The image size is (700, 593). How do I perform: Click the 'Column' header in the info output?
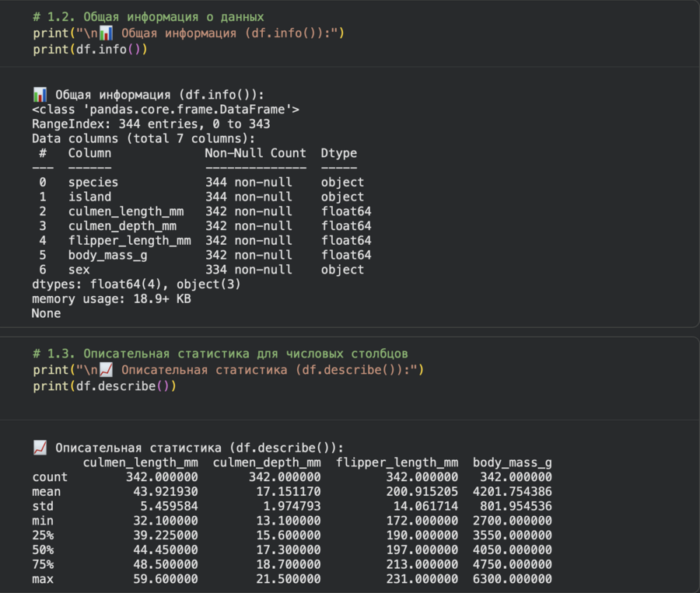tap(89, 153)
